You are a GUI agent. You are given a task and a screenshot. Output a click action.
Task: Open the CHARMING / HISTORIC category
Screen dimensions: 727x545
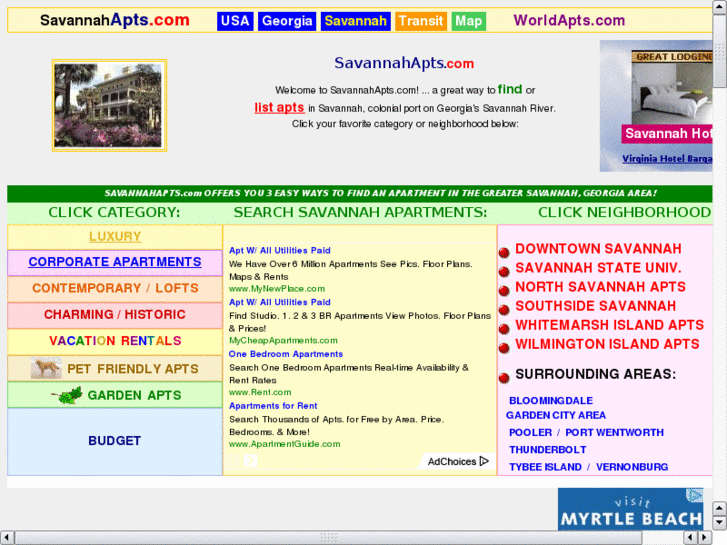click(115, 315)
